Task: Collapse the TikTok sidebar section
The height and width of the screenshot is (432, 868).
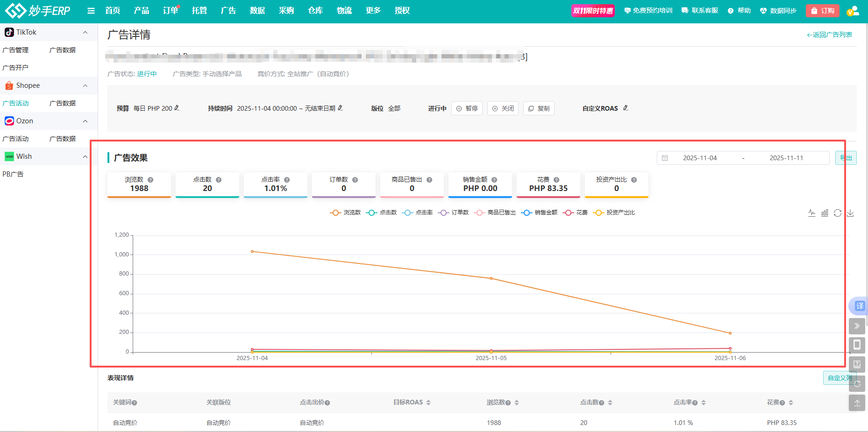Action: coord(85,32)
